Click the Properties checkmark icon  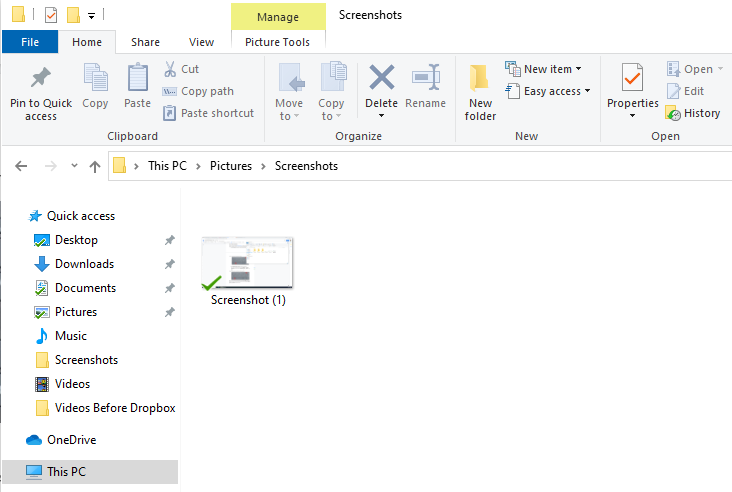click(x=632, y=77)
